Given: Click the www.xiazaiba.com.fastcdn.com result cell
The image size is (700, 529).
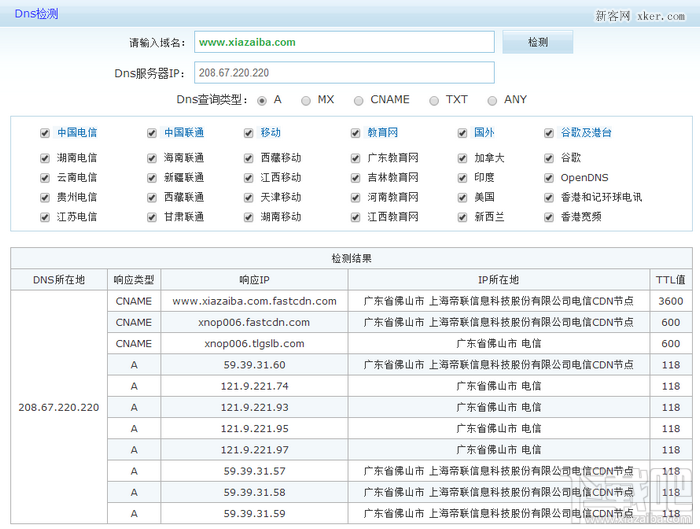Looking at the screenshot, I should pyautogui.click(x=254, y=301).
